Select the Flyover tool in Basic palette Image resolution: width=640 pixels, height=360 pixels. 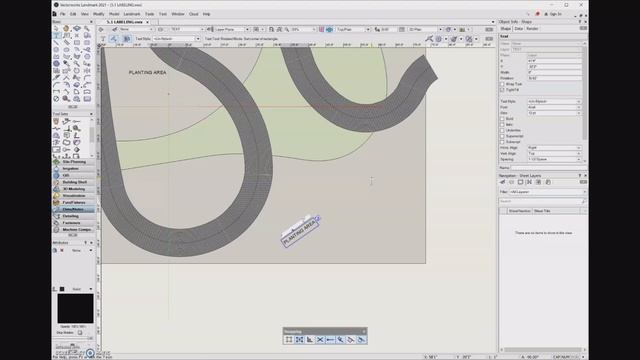pos(77,29)
